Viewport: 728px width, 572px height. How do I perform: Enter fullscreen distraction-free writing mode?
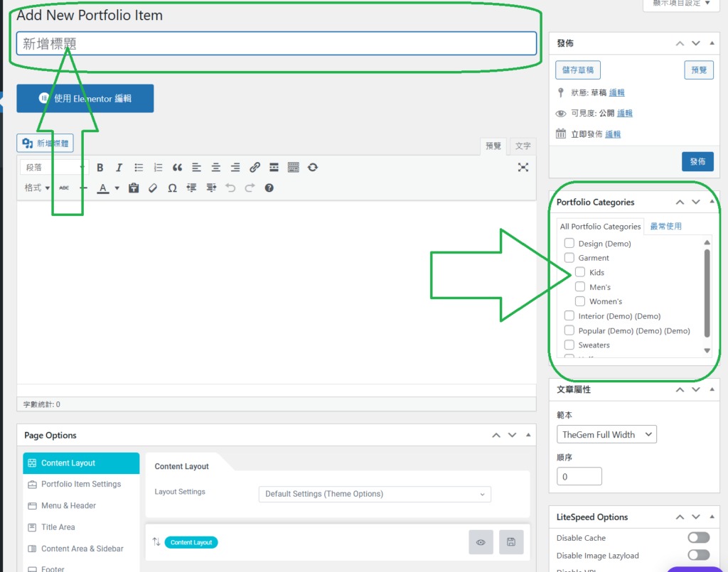point(523,168)
